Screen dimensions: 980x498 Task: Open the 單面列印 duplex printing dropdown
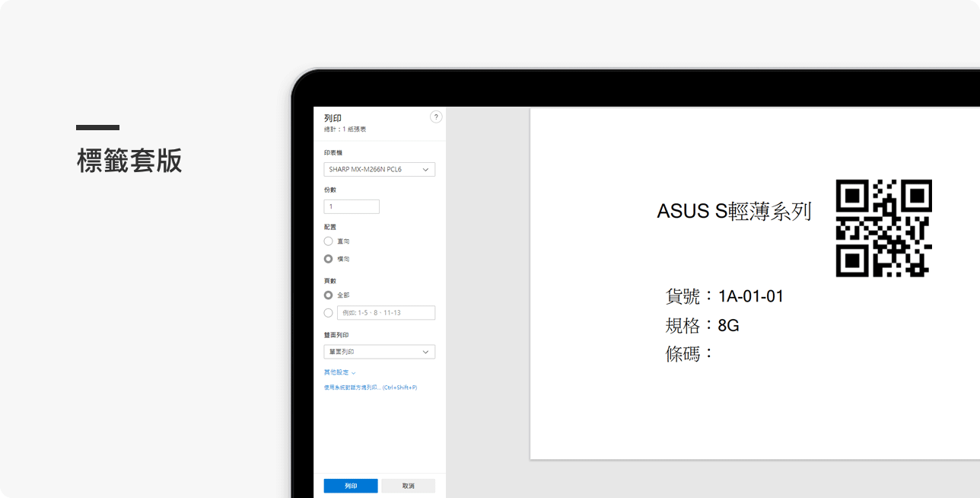pyautogui.click(x=380, y=352)
